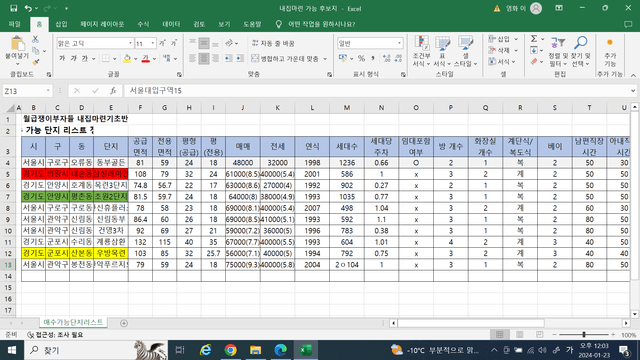Switch to the Formulas tab
Image resolution: width=640 pixels, height=360 pixels.
click(x=143, y=24)
